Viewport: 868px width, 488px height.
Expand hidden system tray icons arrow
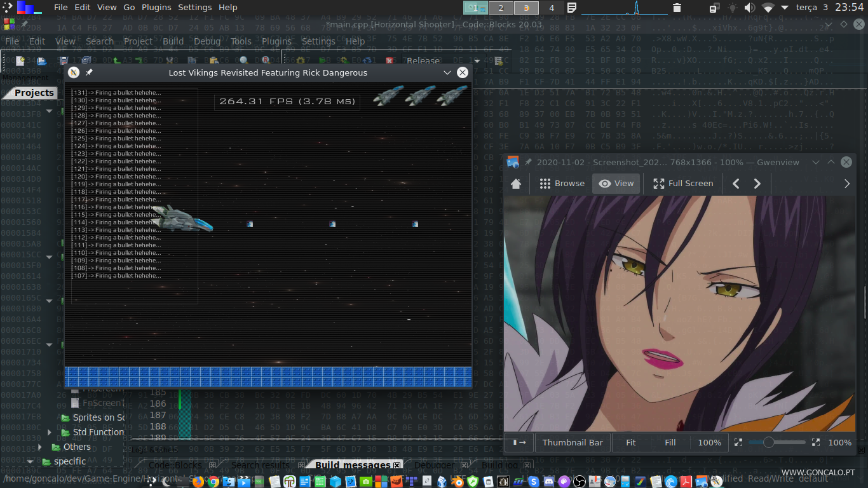pos(784,8)
